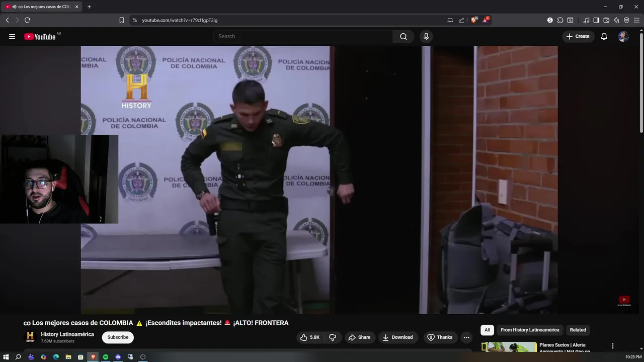This screenshot has width=644, height=362.
Task: Open Discord from the taskbar
Action: (x=118, y=357)
